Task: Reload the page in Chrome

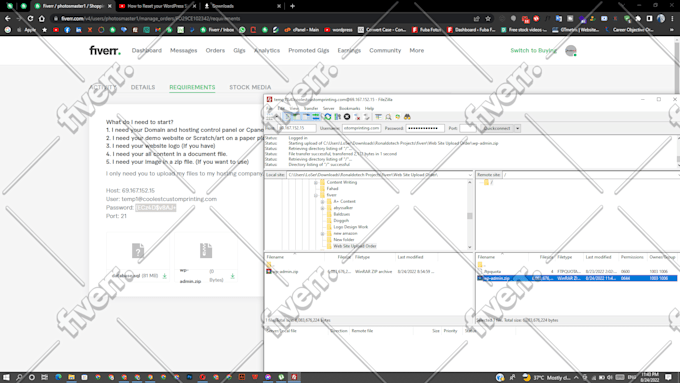Action: (x=30, y=19)
